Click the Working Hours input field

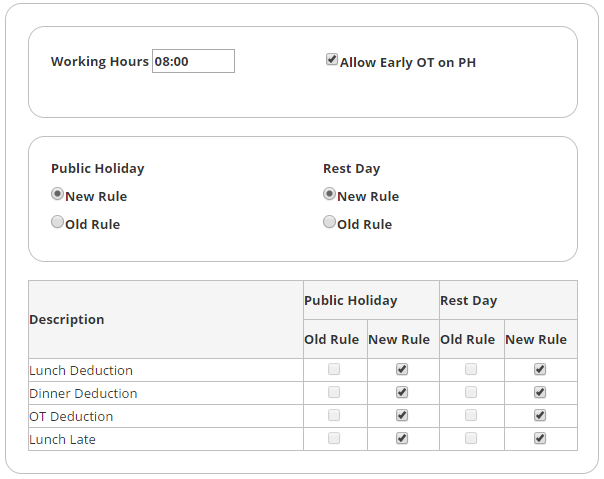193,61
